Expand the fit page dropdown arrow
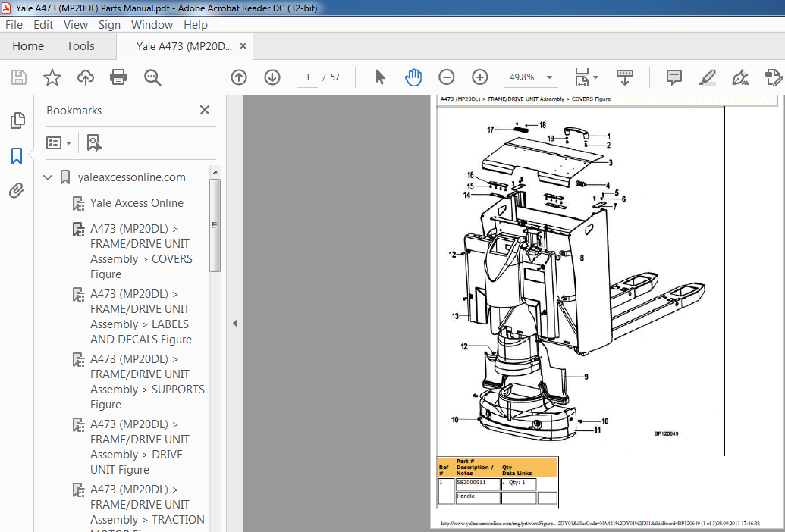The width and height of the screenshot is (785, 532). (x=595, y=77)
